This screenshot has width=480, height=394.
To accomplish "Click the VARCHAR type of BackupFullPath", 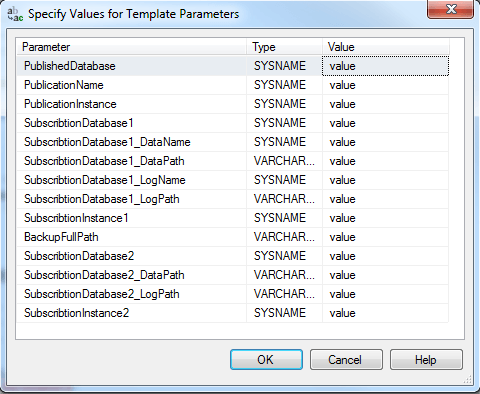I will coord(284,237).
